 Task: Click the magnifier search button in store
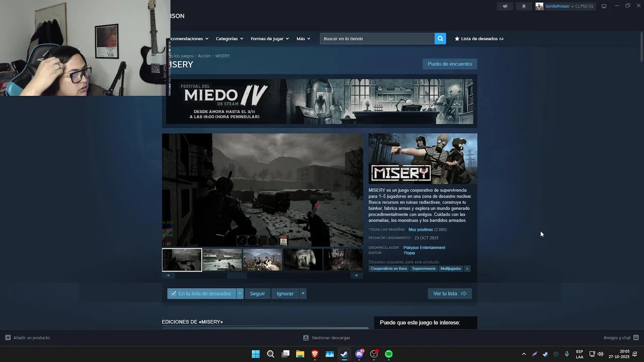tap(440, 39)
